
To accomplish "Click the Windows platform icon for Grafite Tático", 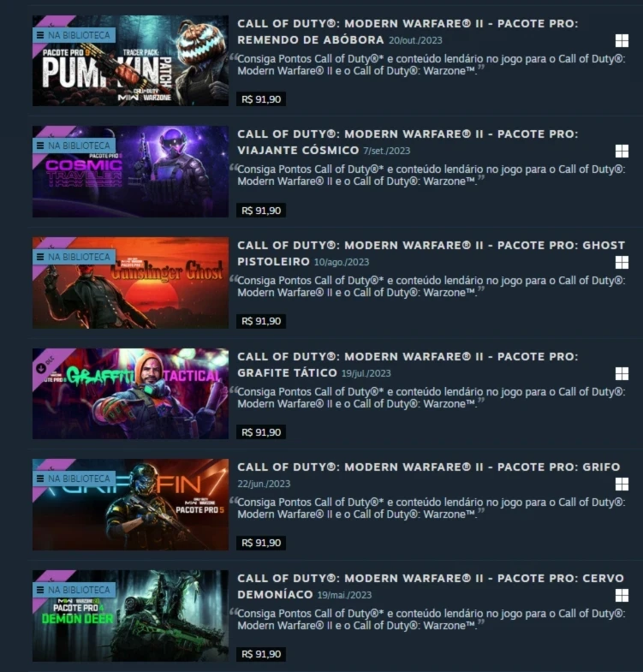I will pos(622,374).
